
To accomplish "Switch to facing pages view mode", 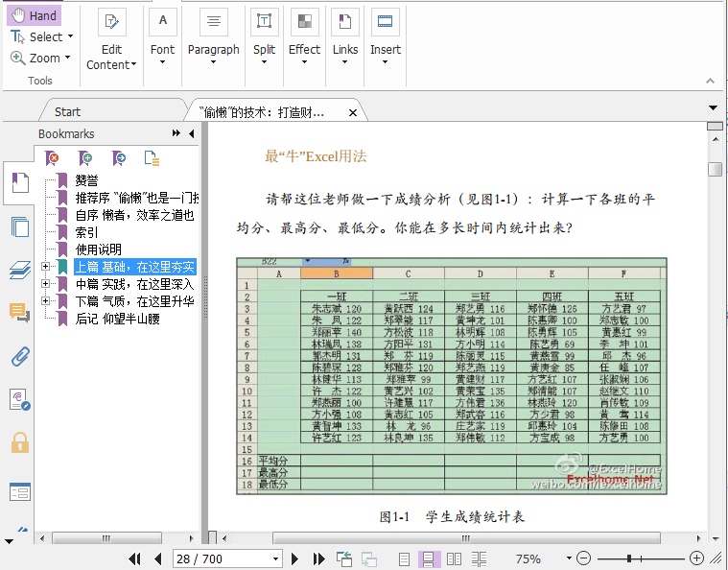I will [454, 558].
